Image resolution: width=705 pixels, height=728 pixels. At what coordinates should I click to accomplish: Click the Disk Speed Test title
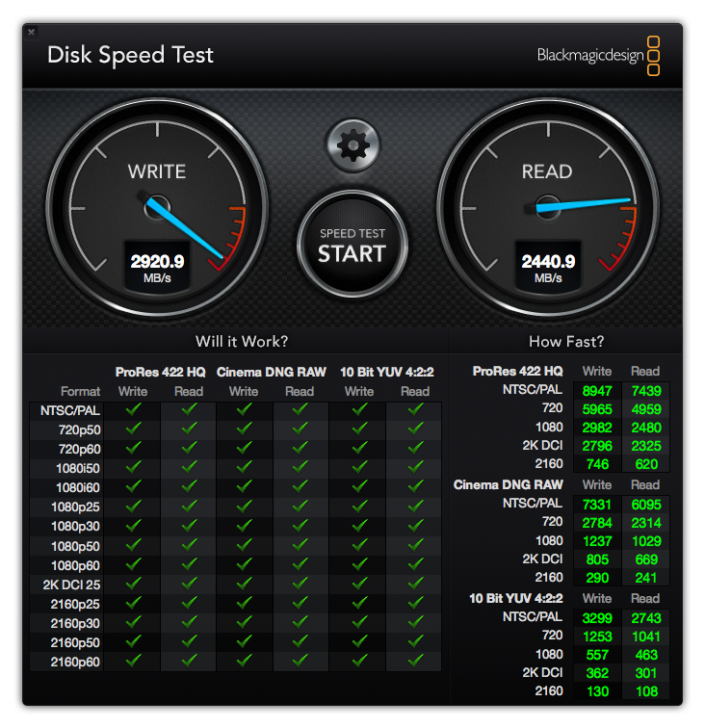click(x=130, y=55)
